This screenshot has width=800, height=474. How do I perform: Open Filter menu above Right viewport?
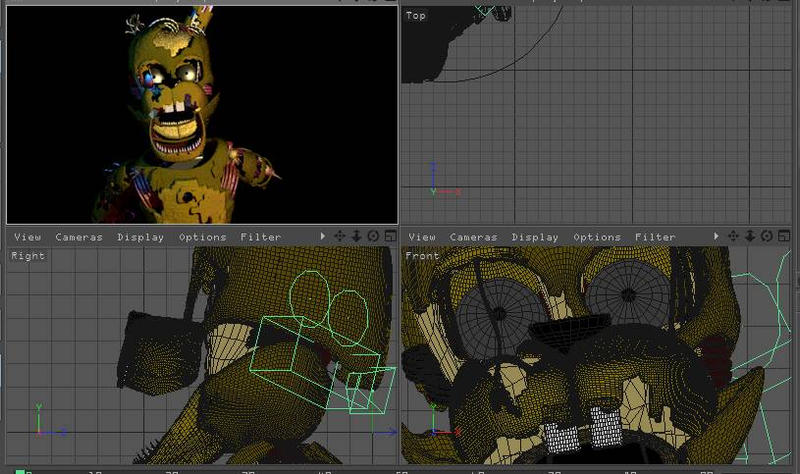tap(260, 237)
